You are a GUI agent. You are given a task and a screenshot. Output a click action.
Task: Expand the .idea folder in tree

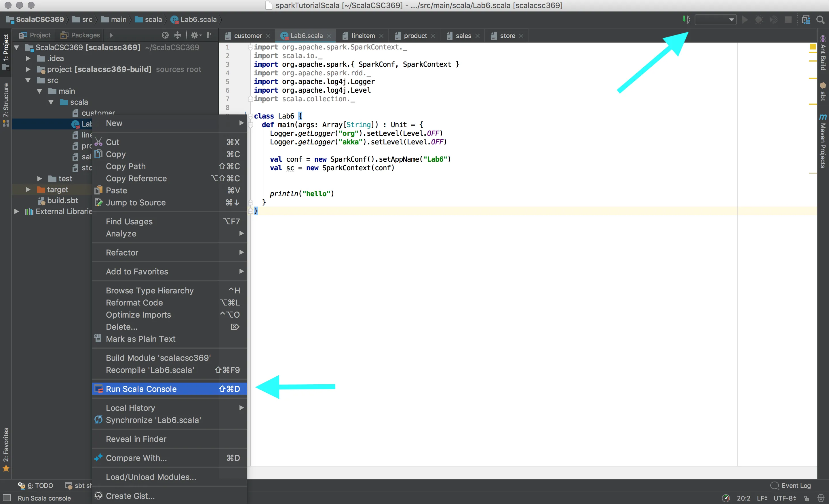28,58
